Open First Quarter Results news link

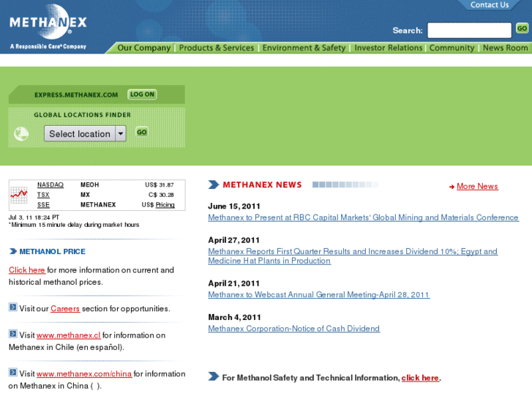[353, 256]
